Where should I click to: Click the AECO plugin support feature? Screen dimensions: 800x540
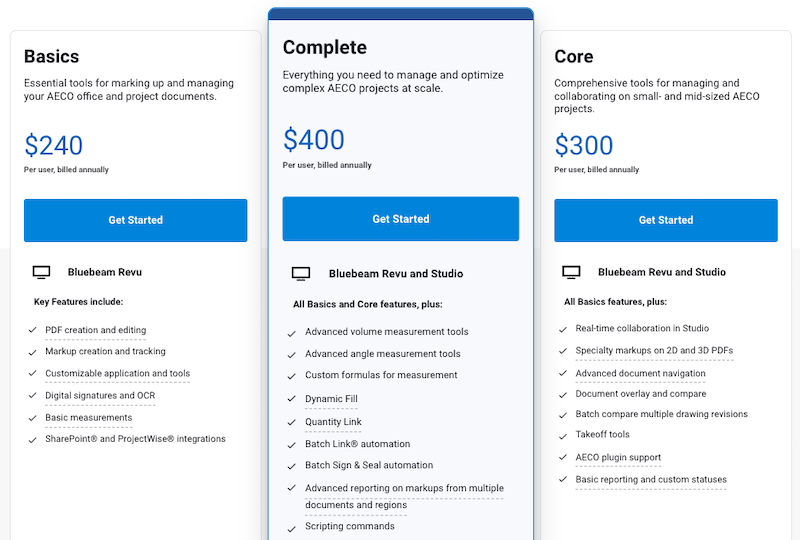coord(618,457)
